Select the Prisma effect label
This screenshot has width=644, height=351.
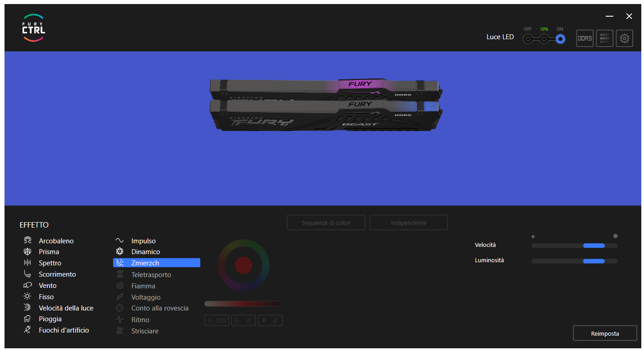49,252
